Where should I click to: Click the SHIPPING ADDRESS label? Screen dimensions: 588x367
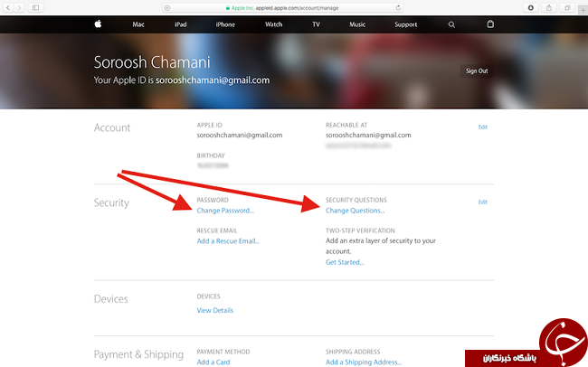point(353,352)
